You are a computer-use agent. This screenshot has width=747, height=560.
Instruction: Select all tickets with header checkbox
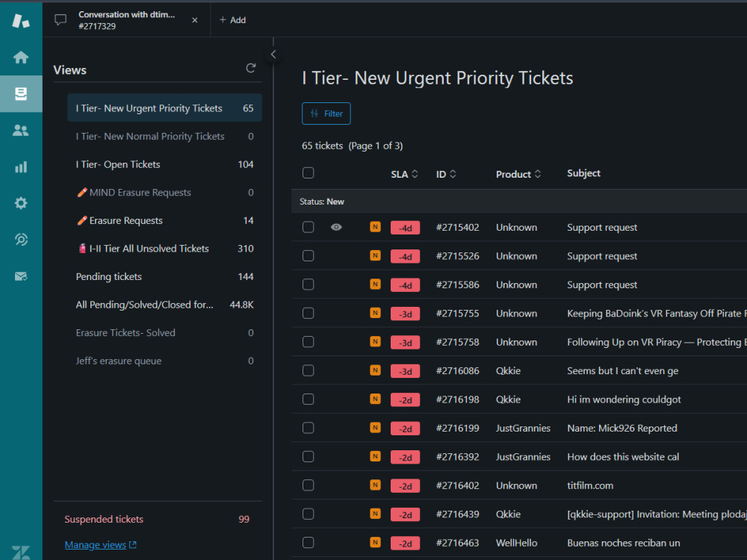click(x=309, y=173)
